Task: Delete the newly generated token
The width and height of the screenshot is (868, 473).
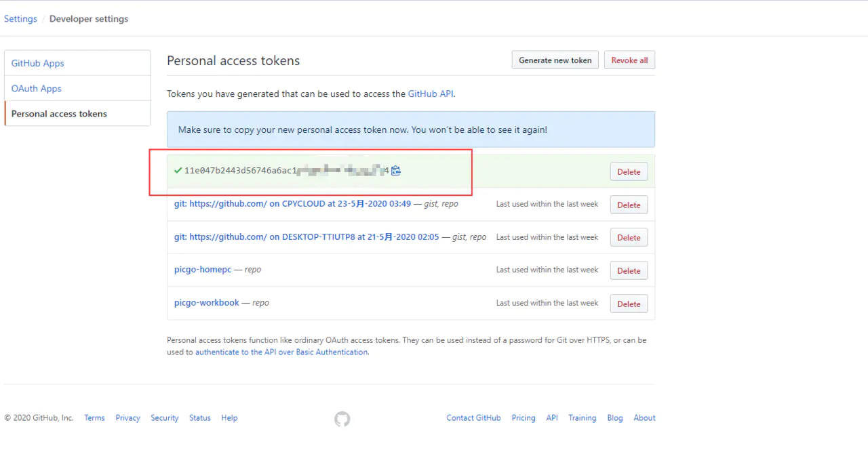Action: click(x=629, y=172)
